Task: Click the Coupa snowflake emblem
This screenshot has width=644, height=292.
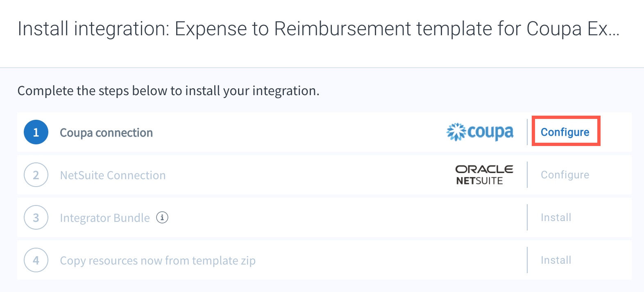Action: [x=456, y=132]
